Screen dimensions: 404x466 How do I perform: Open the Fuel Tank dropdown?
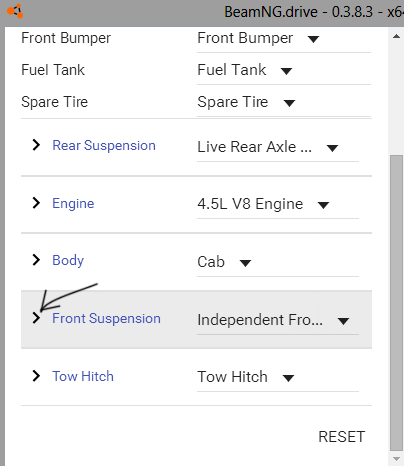pyautogui.click(x=284, y=71)
